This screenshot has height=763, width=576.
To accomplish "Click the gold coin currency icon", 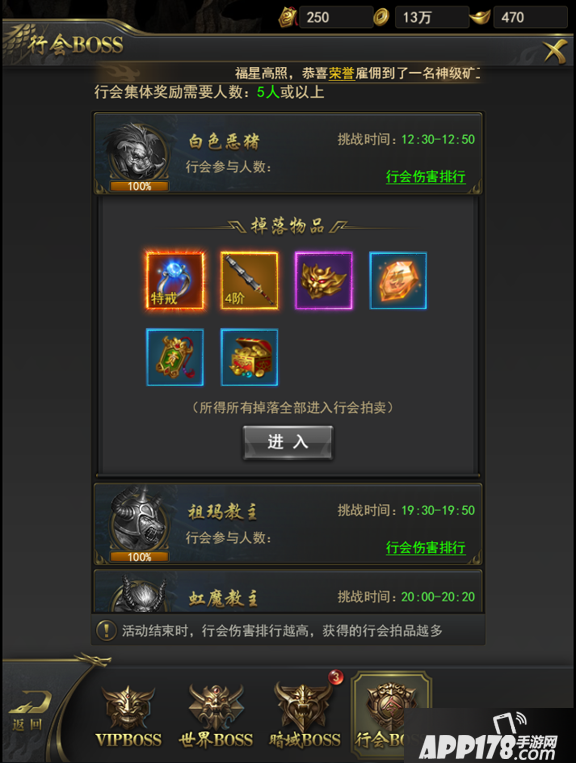I will pos(381,18).
